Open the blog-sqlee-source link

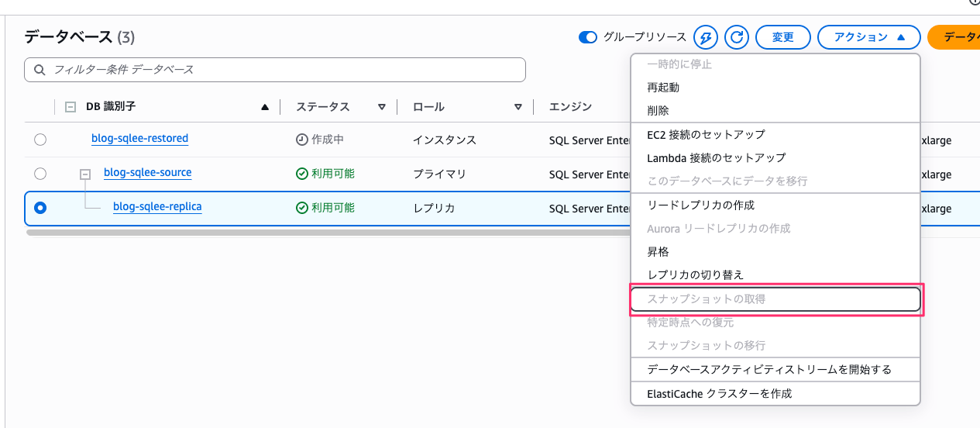[147, 173]
